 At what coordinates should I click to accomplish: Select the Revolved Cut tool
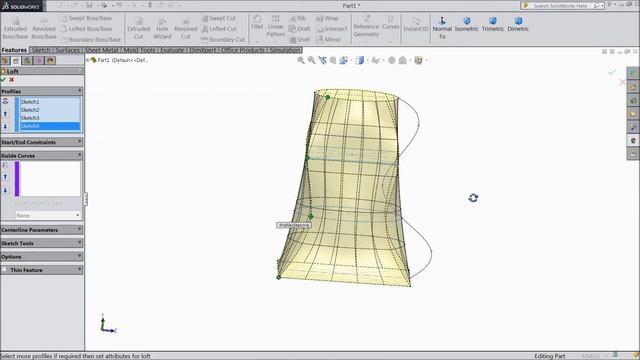pyautogui.click(x=185, y=28)
